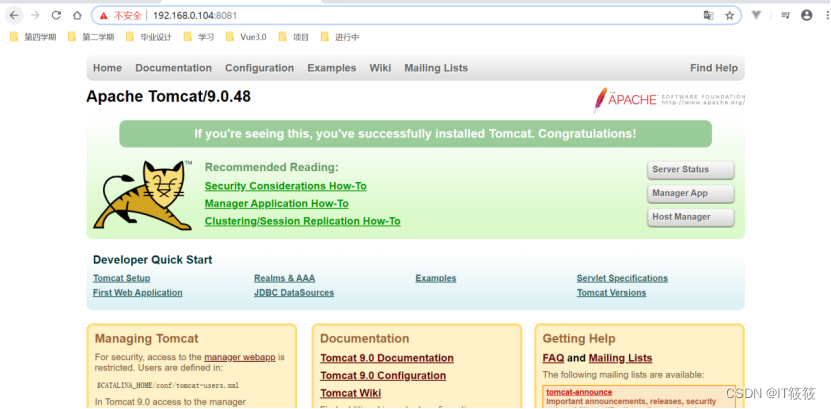Open the Find Help nav item

(x=714, y=68)
